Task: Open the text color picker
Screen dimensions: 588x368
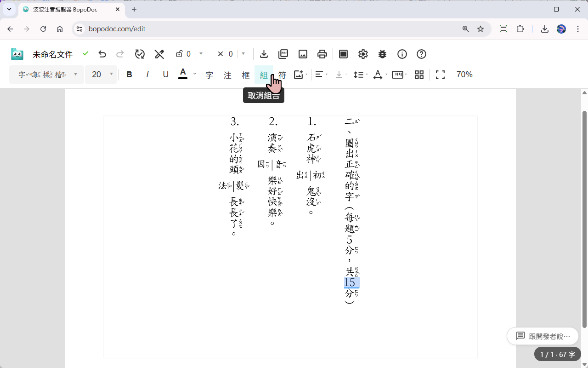Action: (x=183, y=74)
